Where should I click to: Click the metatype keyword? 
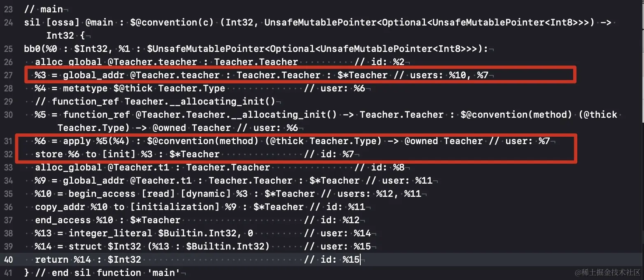[x=85, y=89]
